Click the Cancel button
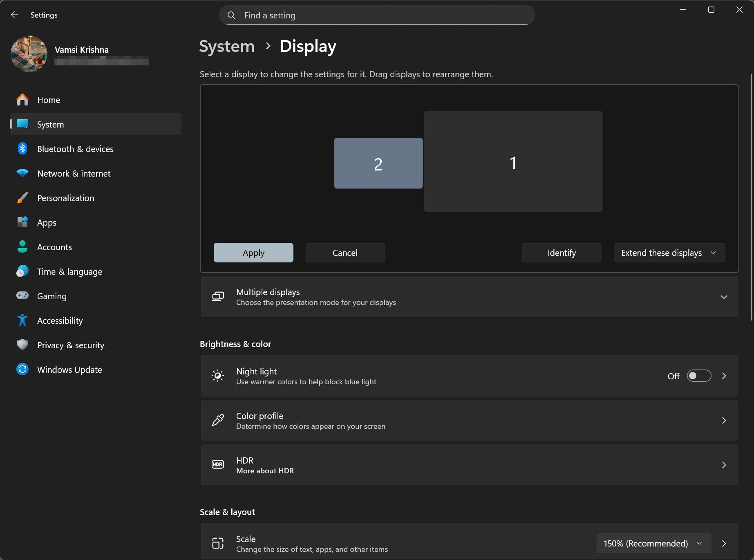 (x=345, y=253)
